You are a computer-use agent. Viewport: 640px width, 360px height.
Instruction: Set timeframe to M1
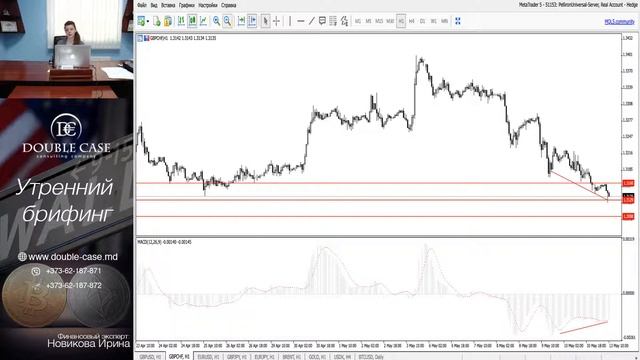pos(358,21)
